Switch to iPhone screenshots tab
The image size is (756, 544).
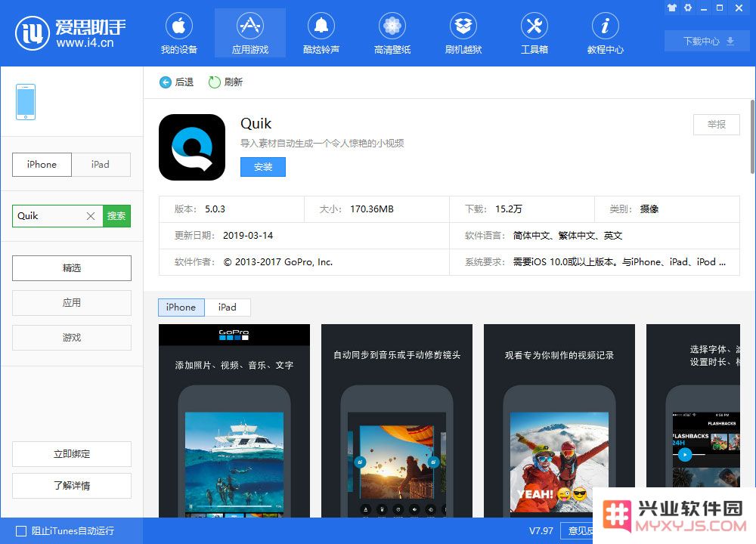tap(181, 308)
